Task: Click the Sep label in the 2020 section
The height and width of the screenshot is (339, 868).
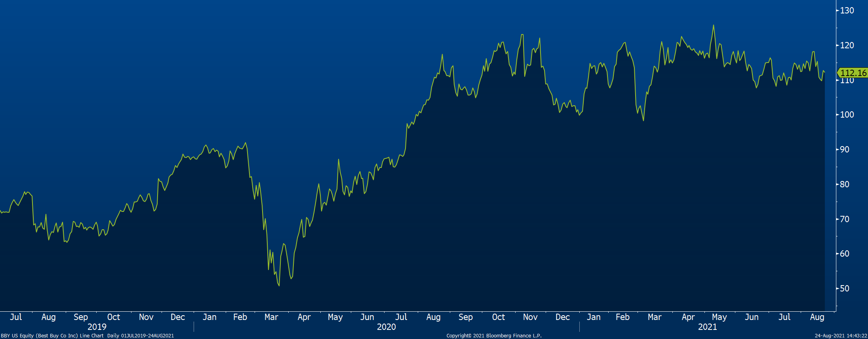Action: point(466,317)
